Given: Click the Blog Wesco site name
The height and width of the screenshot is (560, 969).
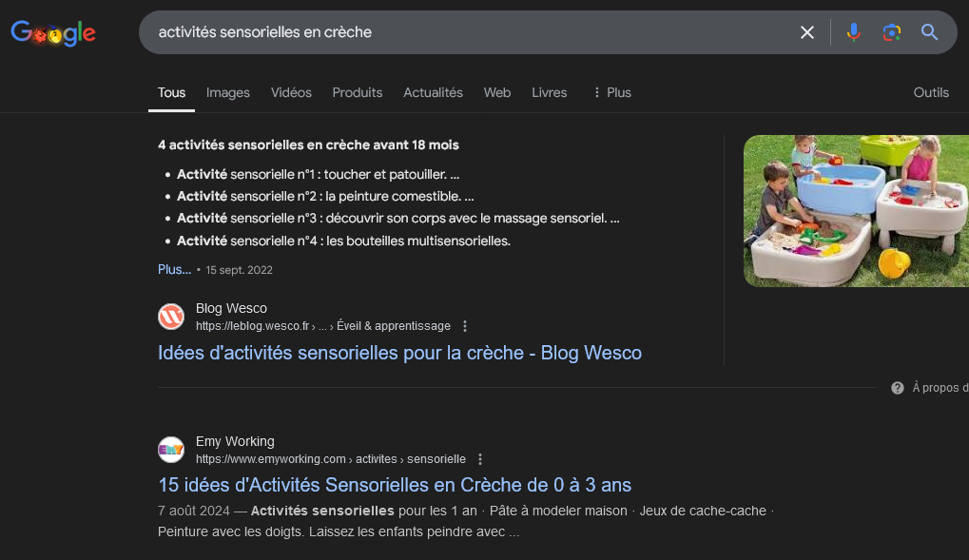Looking at the screenshot, I should 232,308.
